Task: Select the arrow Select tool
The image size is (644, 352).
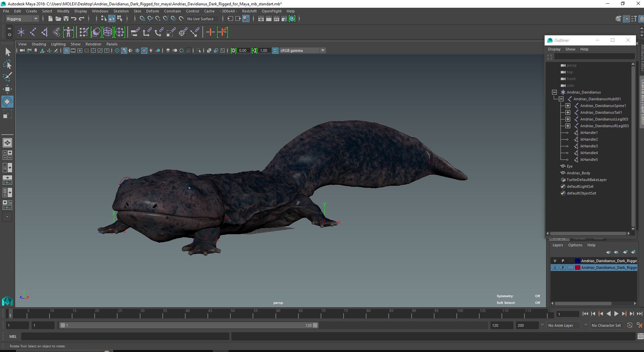Action: 7,52
